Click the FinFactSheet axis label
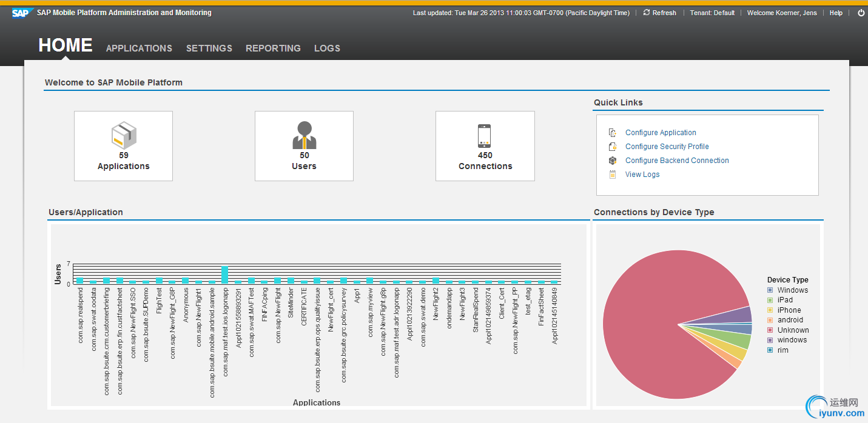Screen dimensions: 868x423 pyautogui.click(x=541, y=307)
